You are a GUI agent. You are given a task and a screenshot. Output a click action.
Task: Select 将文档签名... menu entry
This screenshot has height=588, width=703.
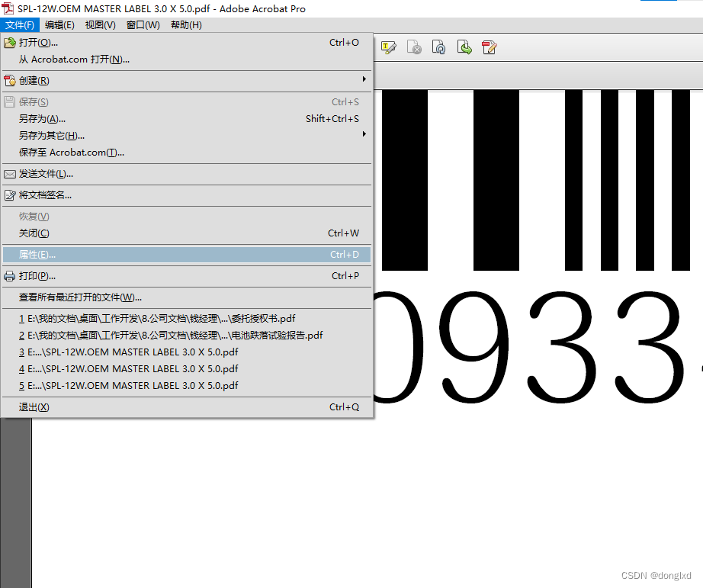pyautogui.click(x=187, y=195)
